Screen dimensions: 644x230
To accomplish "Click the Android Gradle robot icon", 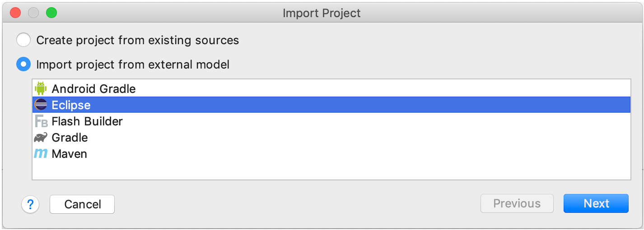I will pyautogui.click(x=41, y=89).
